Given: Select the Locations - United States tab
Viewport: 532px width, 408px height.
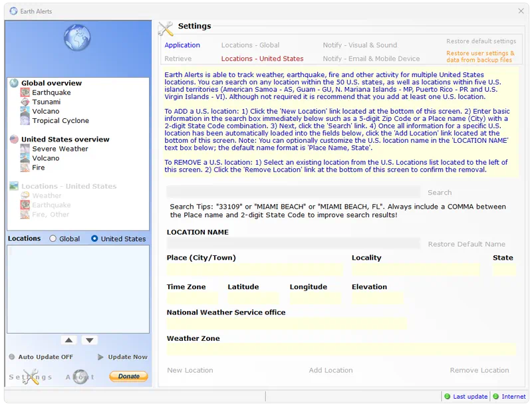Looking at the screenshot, I should tap(262, 58).
